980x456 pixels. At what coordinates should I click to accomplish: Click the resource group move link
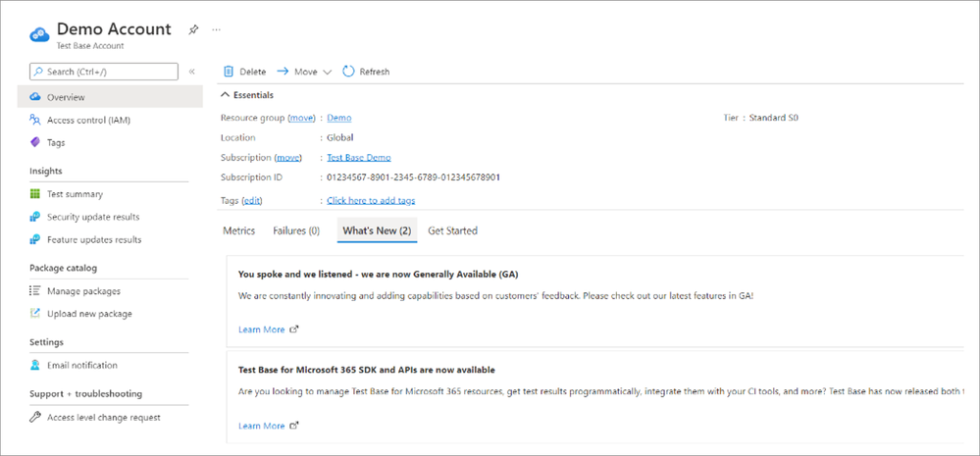tap(301, 118)
